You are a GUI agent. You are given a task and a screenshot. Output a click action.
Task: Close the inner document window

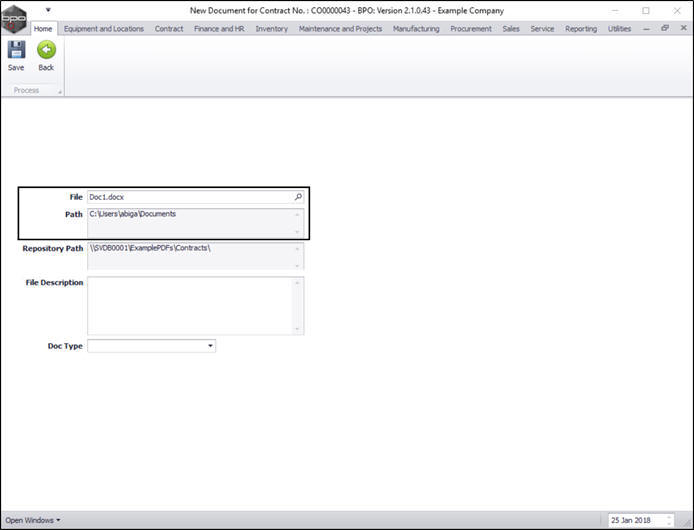coord(683,28)
